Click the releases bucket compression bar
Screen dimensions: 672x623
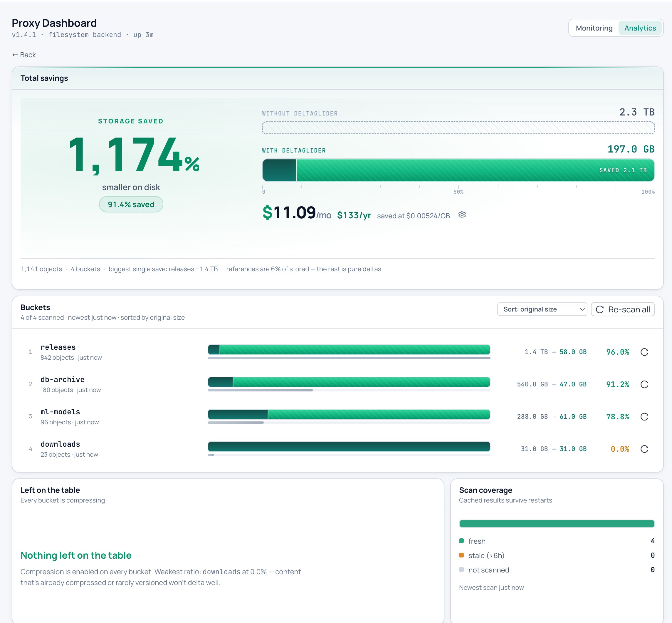click(349, 350)
